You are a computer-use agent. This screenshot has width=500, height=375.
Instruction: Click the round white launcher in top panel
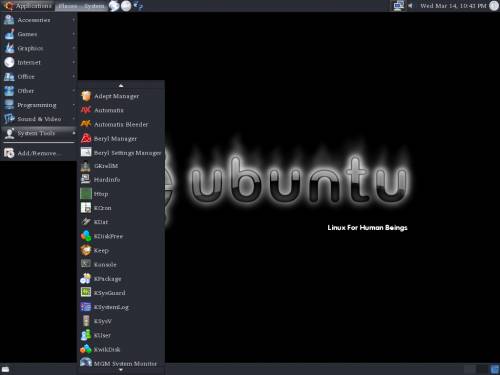[x=126, y=6]
